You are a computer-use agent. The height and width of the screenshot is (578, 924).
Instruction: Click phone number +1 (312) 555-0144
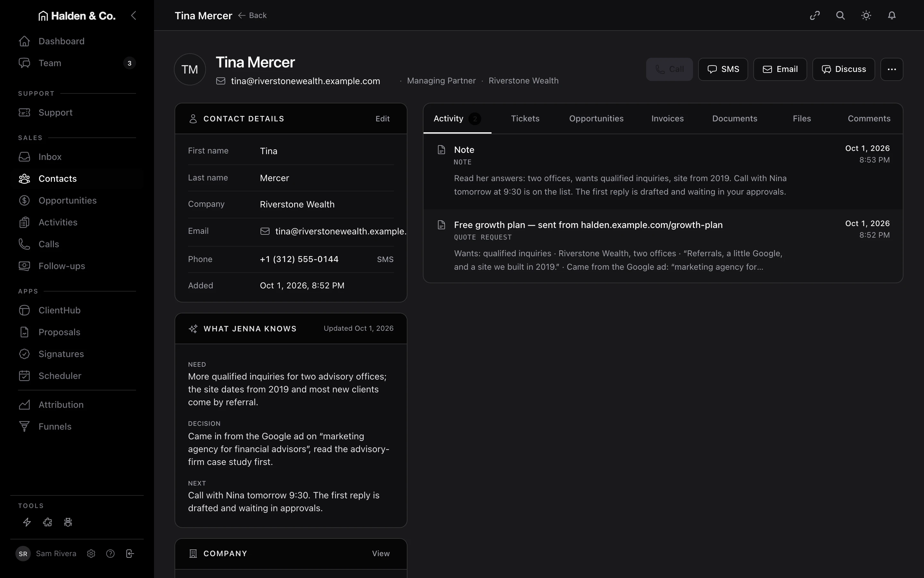[x=299, y=259]
